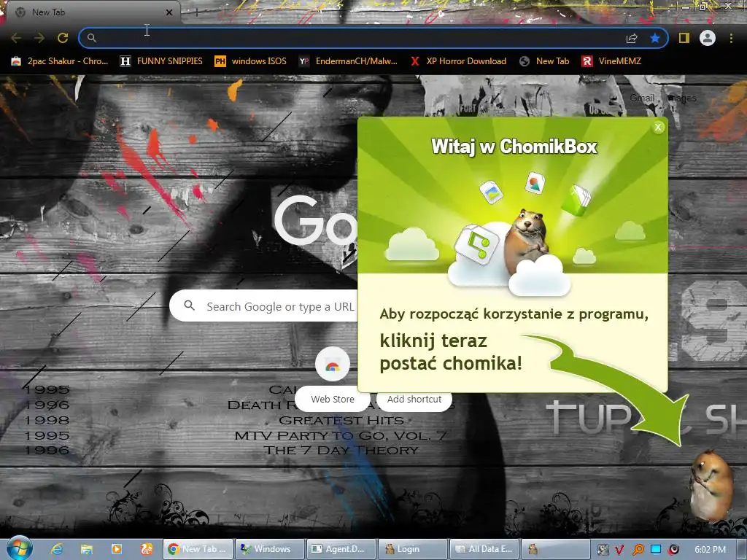Open the EndermanCH/Malw... bookmark
747x560 pixels.
point(348,61)
